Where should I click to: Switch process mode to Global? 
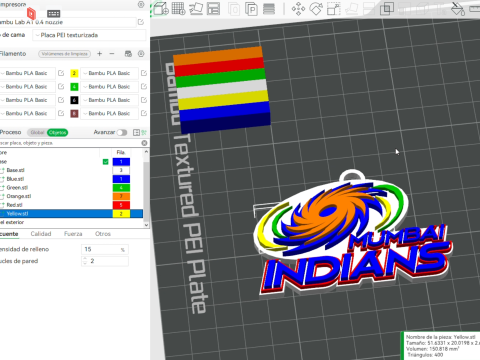tap(37, 132)
